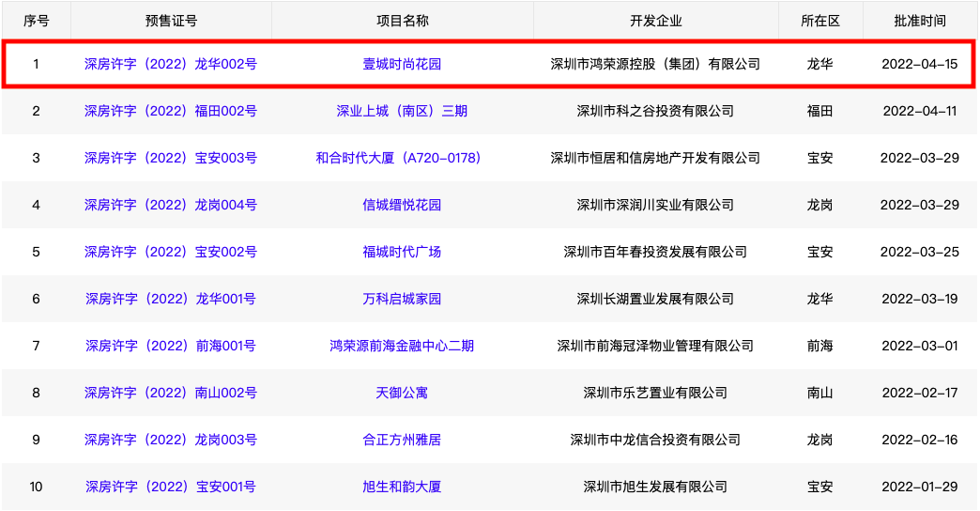Screen dimensions: 980x511
Task: Open permit link 深房许字（2022）宝安001号
Action: pos(171,486)
